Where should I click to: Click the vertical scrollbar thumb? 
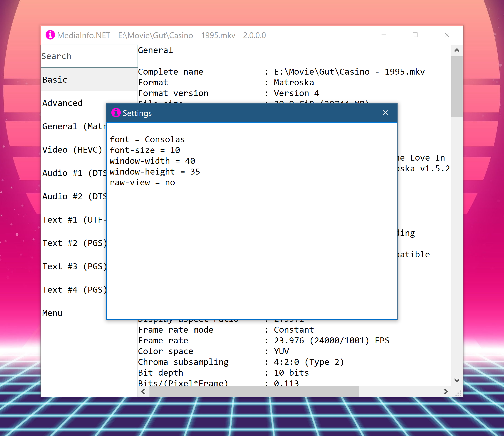[457, 86]
